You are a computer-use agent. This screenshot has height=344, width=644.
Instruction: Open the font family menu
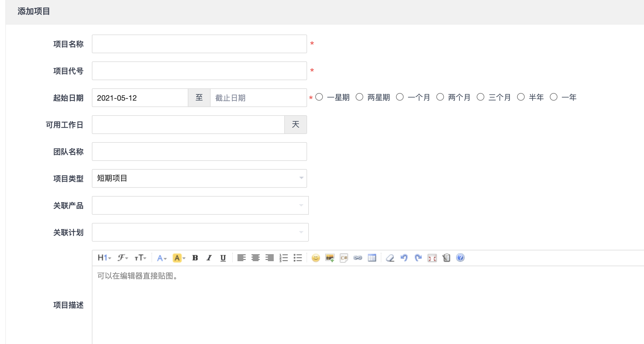pyautogui.click(x=123, y=258)
